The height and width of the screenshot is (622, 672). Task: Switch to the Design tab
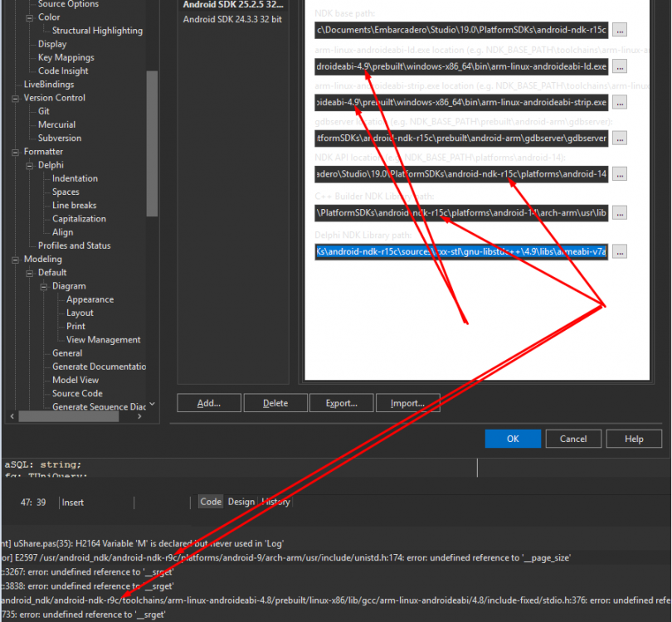click(x=241, y=502)
